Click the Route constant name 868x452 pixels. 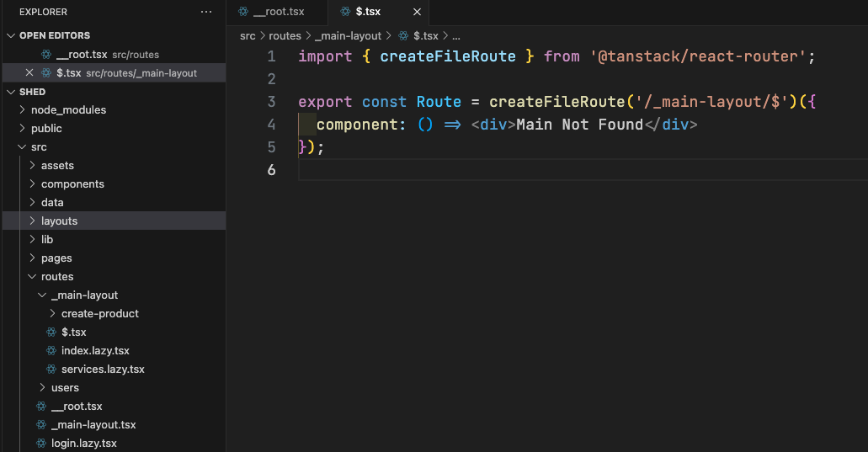tap(439, 102)
